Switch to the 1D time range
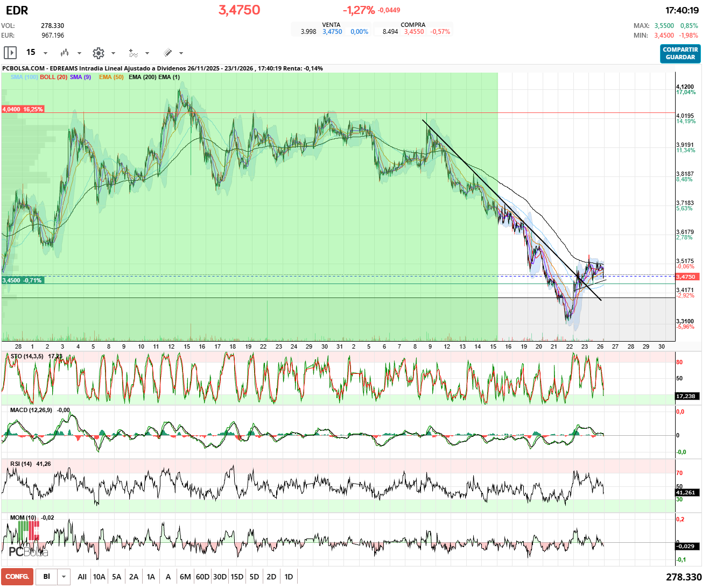Screen dimensions: 709x588 [x=289, y=577]
